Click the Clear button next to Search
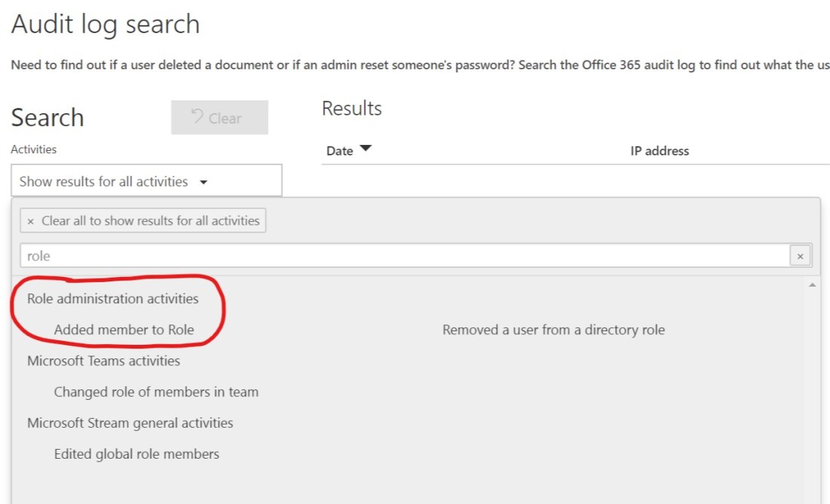Screen dimensions: 830x504 pos(220,118)
